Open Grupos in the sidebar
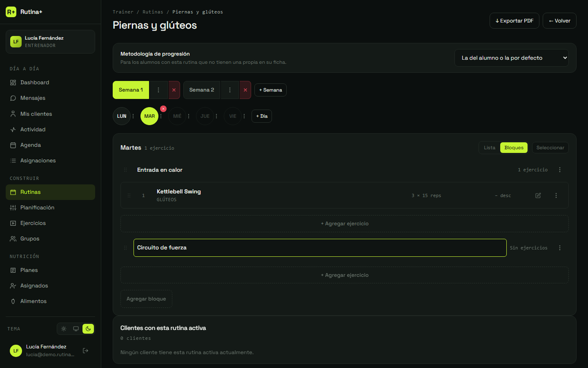This screenshot has width=588, height=368. [50, 239]
